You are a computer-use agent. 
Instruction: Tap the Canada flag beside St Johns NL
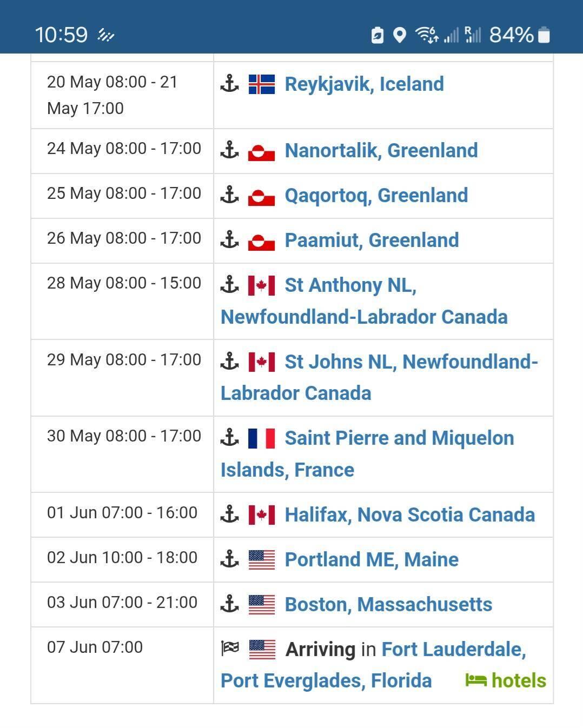[x=262, y=362]
